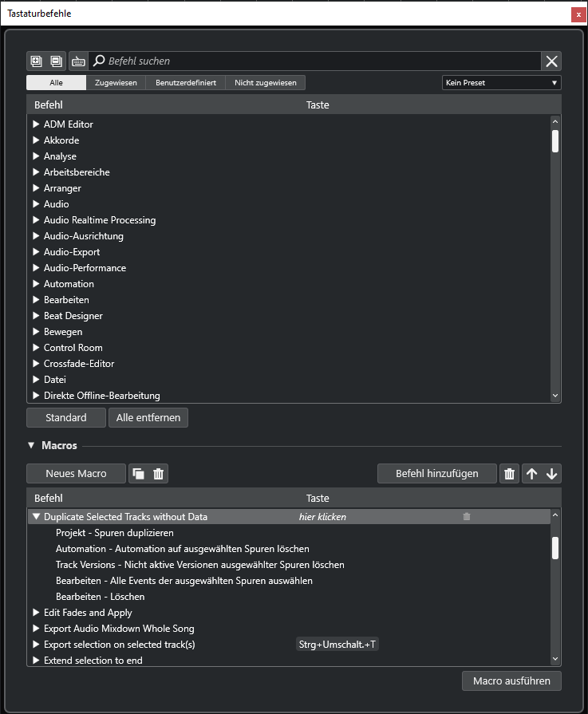588x714 pixels.
Task: Collapse the Macros section
Action: [x=32, y=446]
